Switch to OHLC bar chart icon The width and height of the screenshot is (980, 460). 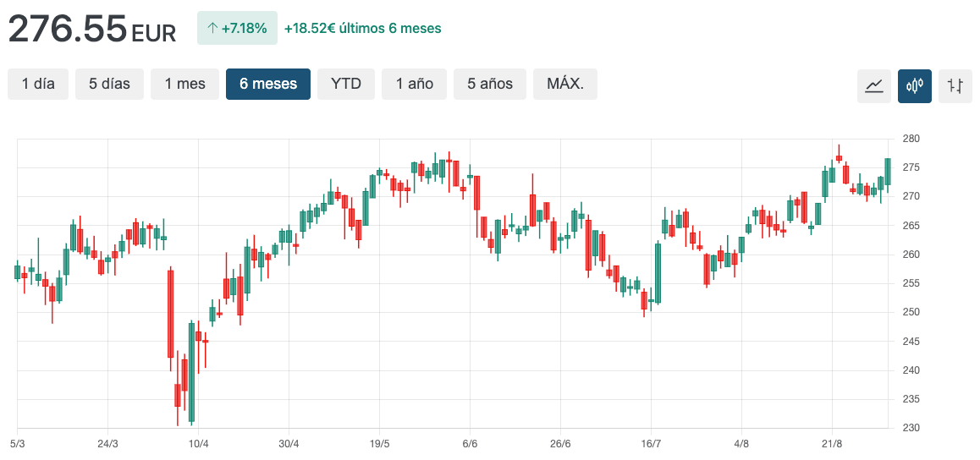955,85
